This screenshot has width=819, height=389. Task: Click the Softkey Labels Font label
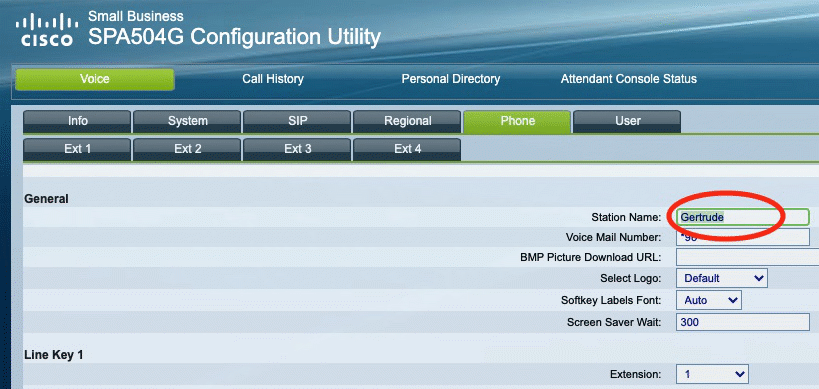(x=611, y=300)
